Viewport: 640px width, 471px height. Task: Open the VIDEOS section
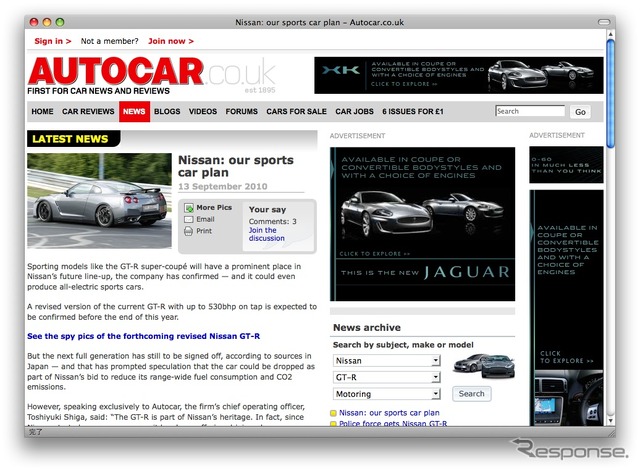coord(203,111)
